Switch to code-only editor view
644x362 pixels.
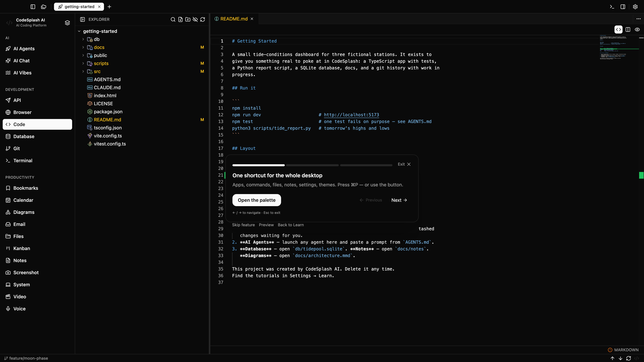[618, 29]
